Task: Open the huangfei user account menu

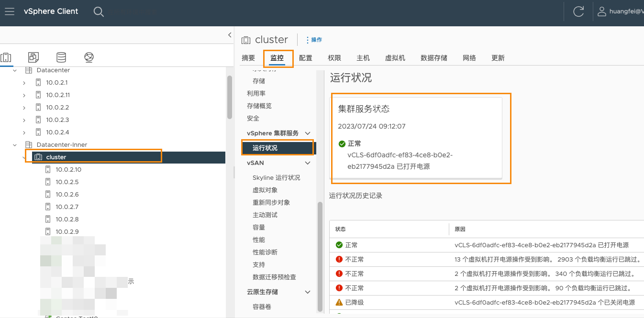Action: click(620, 12)
